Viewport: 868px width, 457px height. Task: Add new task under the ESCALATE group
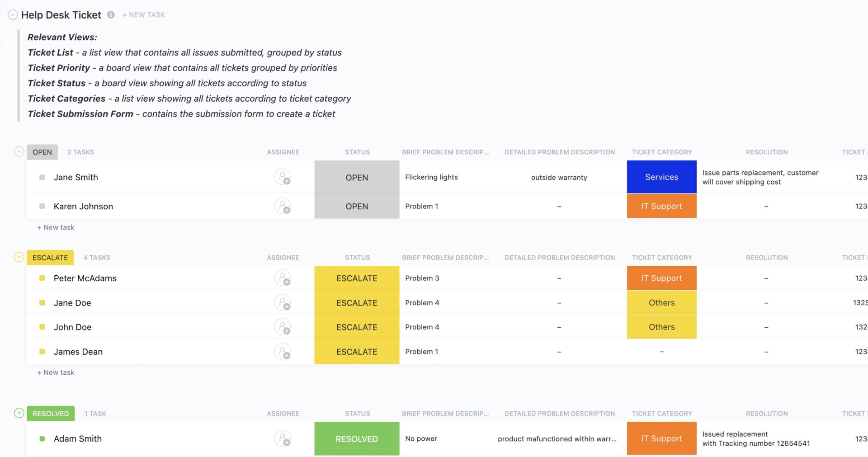(x=56, y=372)
